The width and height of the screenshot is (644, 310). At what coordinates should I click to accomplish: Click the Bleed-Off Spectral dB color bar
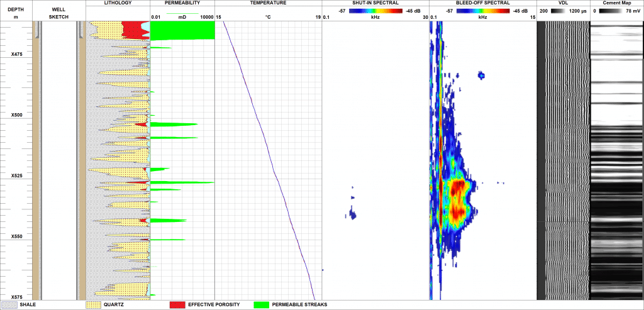(x=483, y=11)
